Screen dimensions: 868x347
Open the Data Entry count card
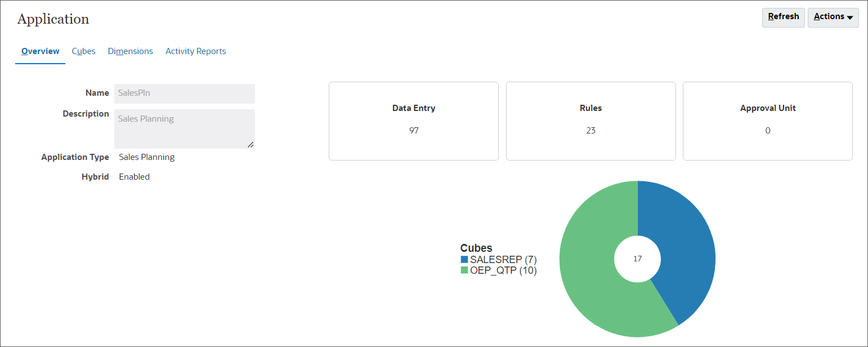[x=414, y=121]
